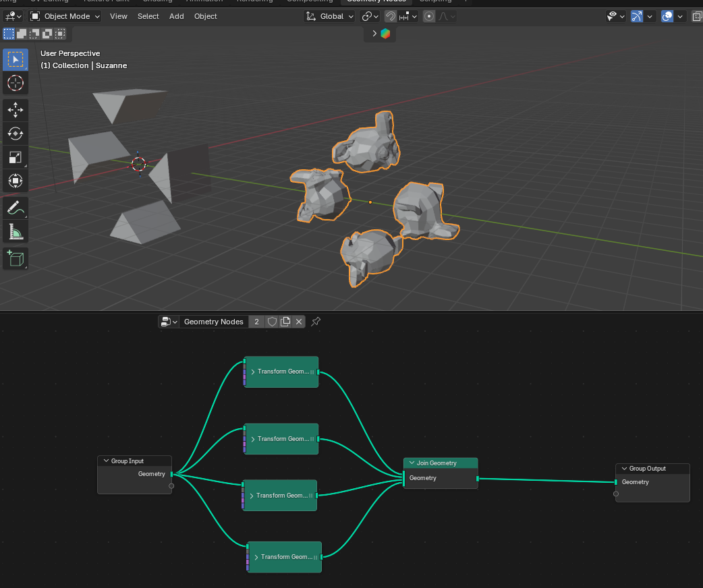Viewport: 703px width, 588px height.
Task: Click the empty socket on Group Output
Action: (615, 494)
